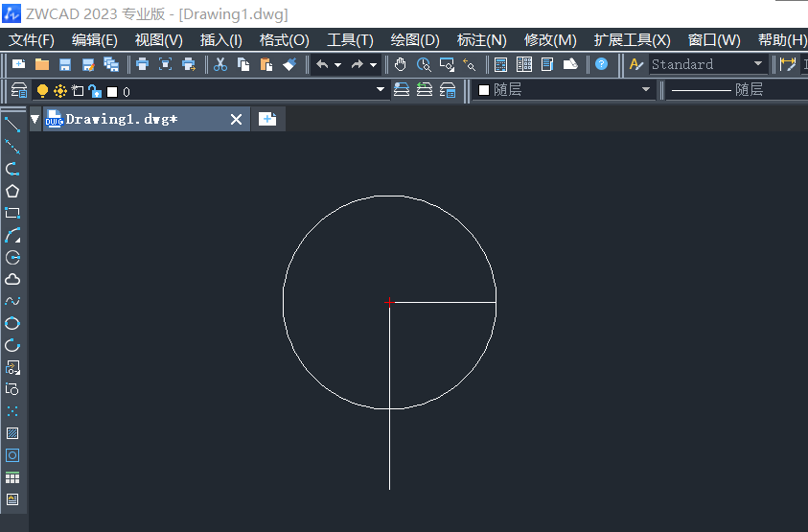Switch to the Drawing1.dwg tab
808x532 pixels.
tap(146, 119)
